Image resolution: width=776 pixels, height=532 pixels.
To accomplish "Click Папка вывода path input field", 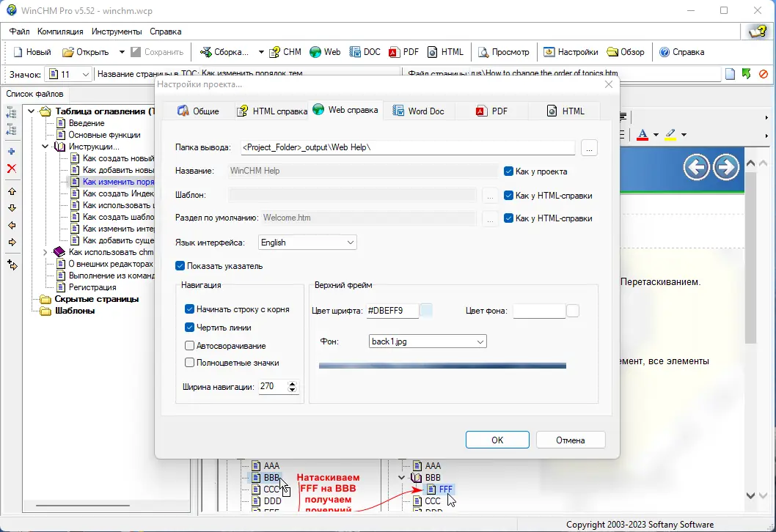I will pos(409,147).
